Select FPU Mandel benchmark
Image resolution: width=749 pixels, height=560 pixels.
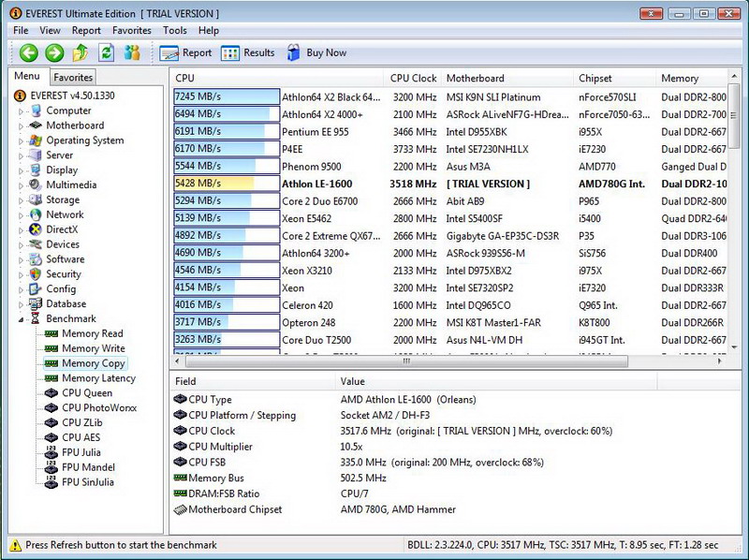[80, 467]
